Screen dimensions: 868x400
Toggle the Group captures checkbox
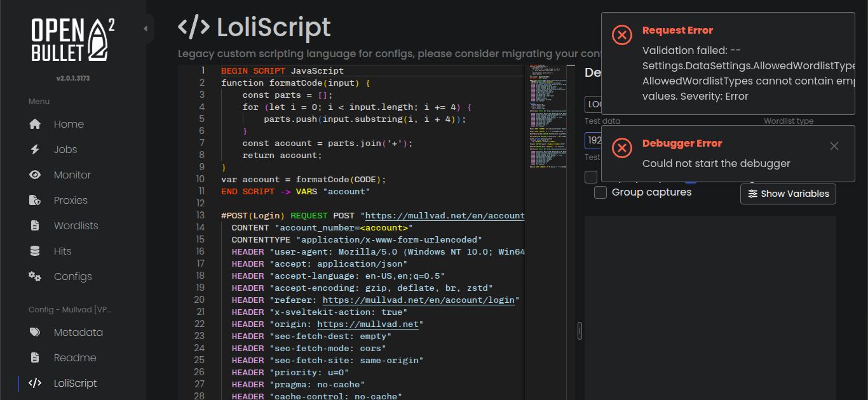click(600, 192)
